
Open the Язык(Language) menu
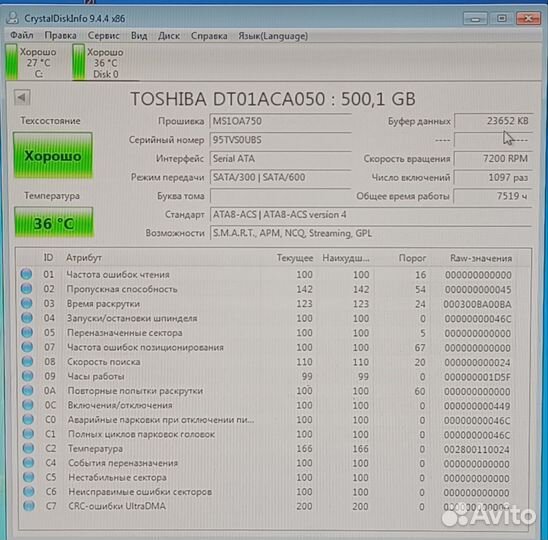(273, 36)
